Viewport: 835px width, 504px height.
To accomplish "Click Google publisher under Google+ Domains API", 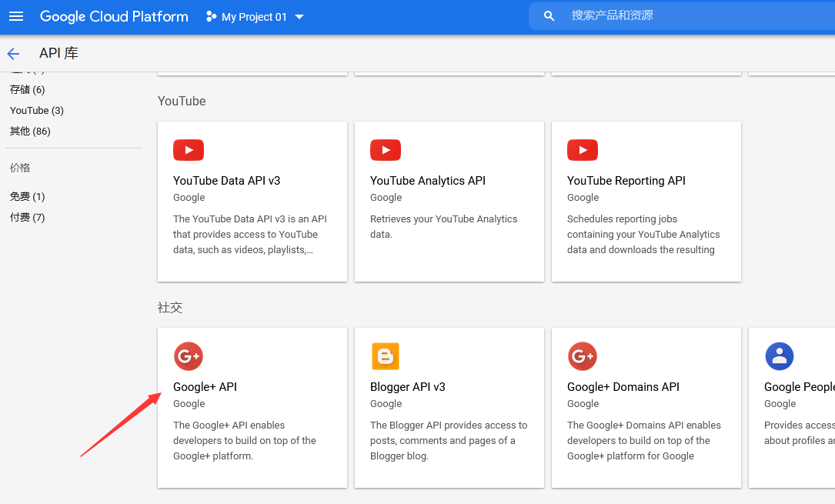I will pyautogui.click(x=583, y=403).
